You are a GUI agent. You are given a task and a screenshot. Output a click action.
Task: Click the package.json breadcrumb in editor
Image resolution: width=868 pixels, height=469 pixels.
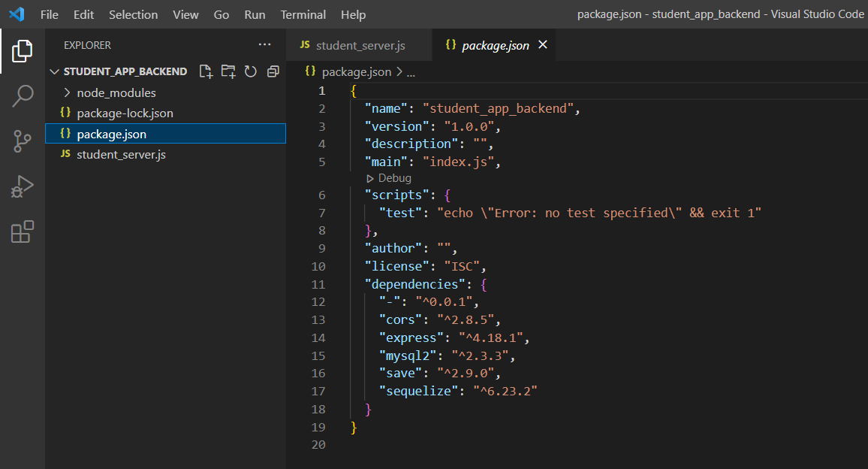(x=356, y=72)
